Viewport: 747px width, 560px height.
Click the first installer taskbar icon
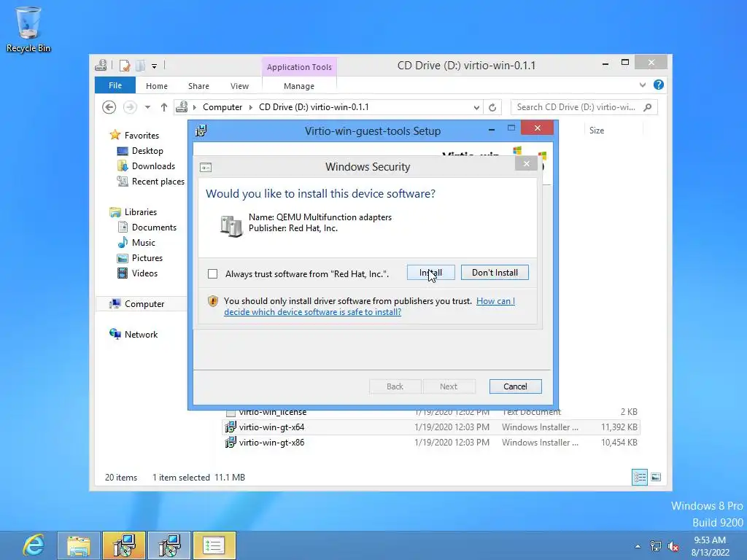124,545
